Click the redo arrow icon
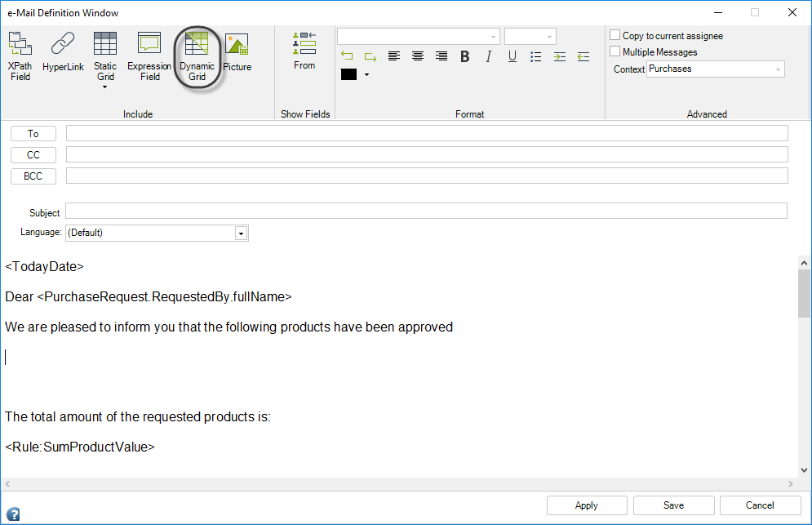 [370, 56]
